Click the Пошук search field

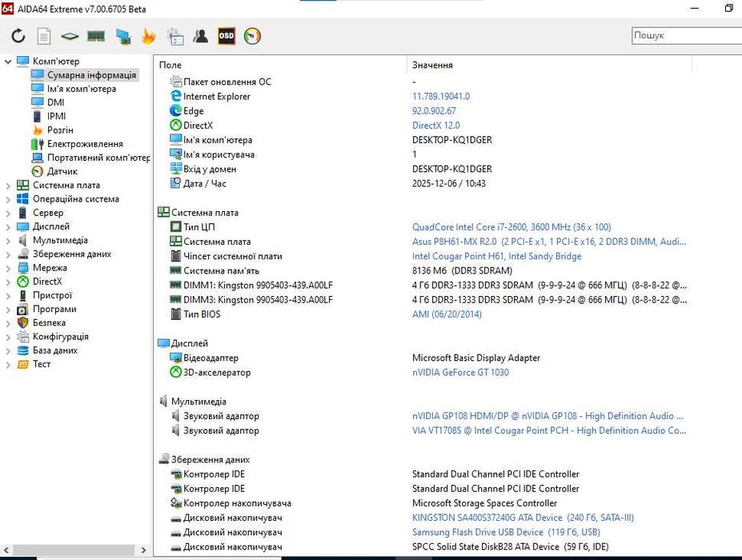pyautogui.click(x=687, y=35)
